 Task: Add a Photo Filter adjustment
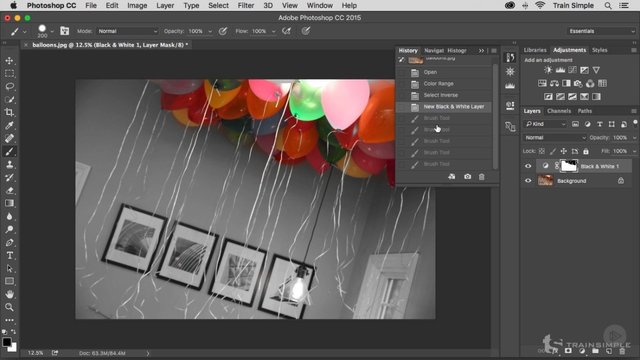click(578, 84)
